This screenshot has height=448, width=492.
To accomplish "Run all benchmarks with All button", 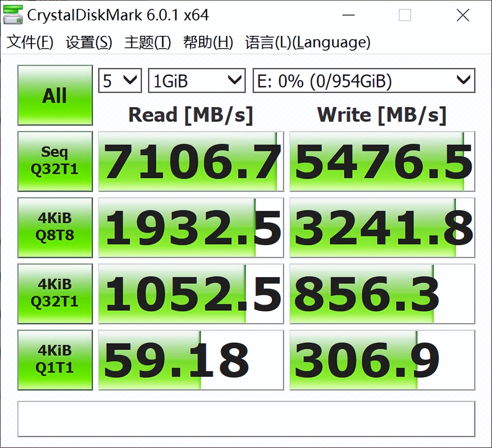I will pos(55,95).
